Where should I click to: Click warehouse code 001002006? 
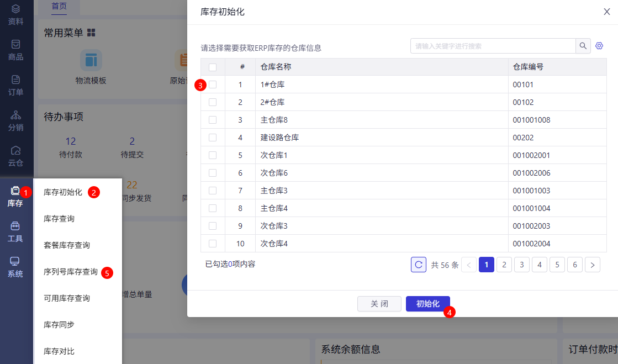click(531, 173)
